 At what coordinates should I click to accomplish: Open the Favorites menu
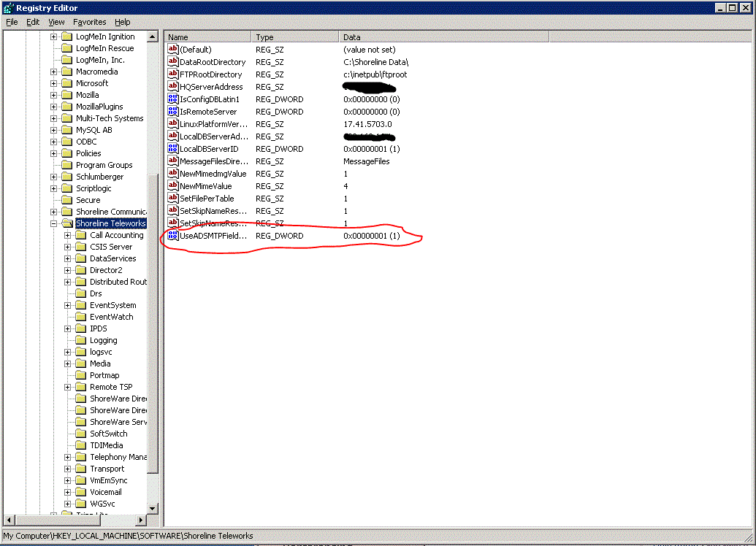89,22
